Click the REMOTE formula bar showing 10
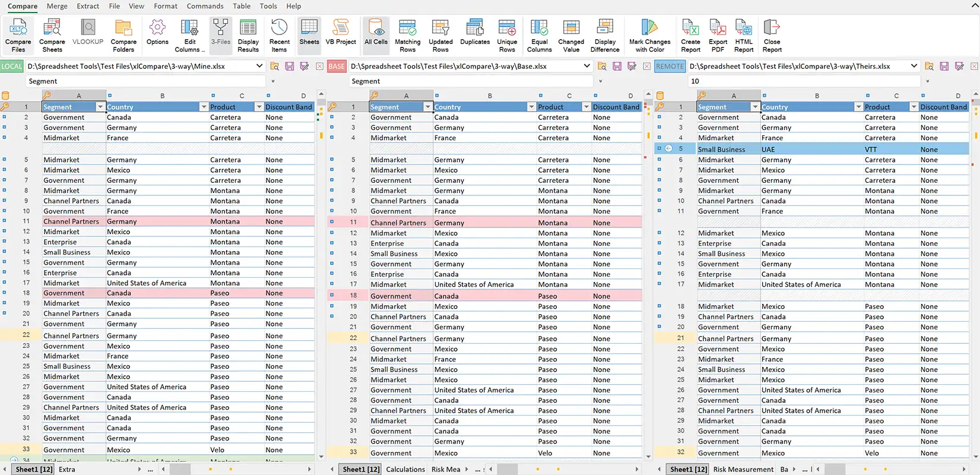The image size is (980, 475). click(804, 81)
